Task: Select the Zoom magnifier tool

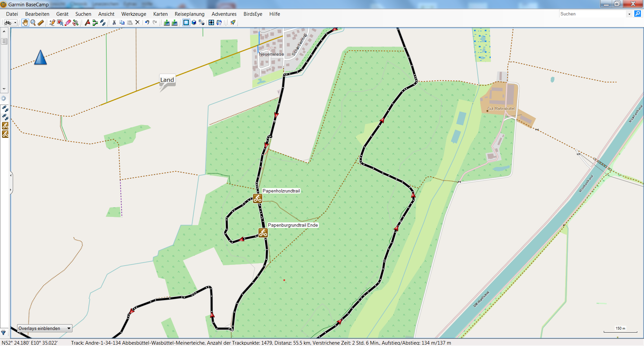Action: 33,22
